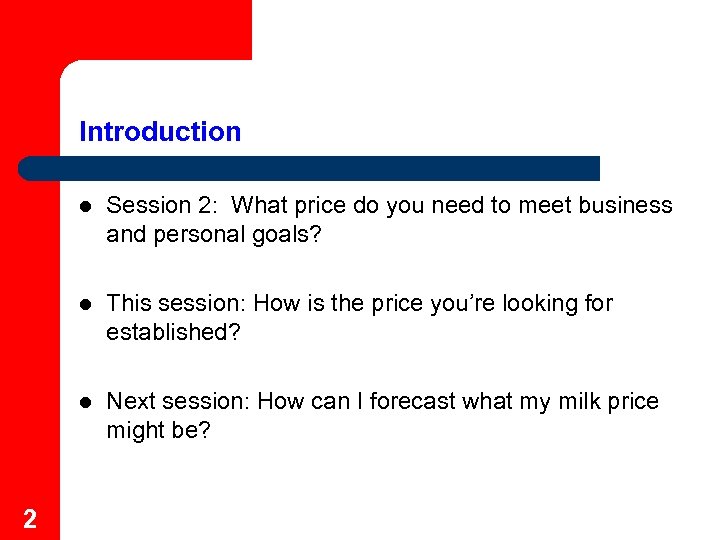
Task: Select the bullet marker beside "Session 2"
Action: 87,206
